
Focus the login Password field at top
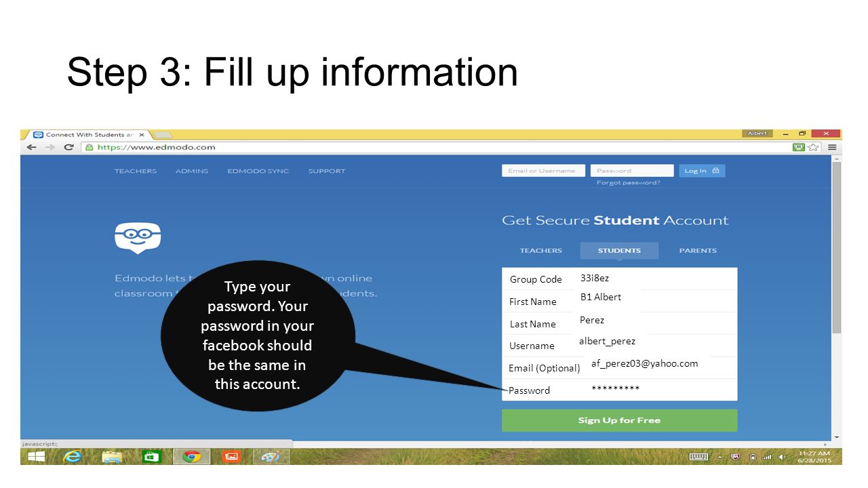point(632,171)
